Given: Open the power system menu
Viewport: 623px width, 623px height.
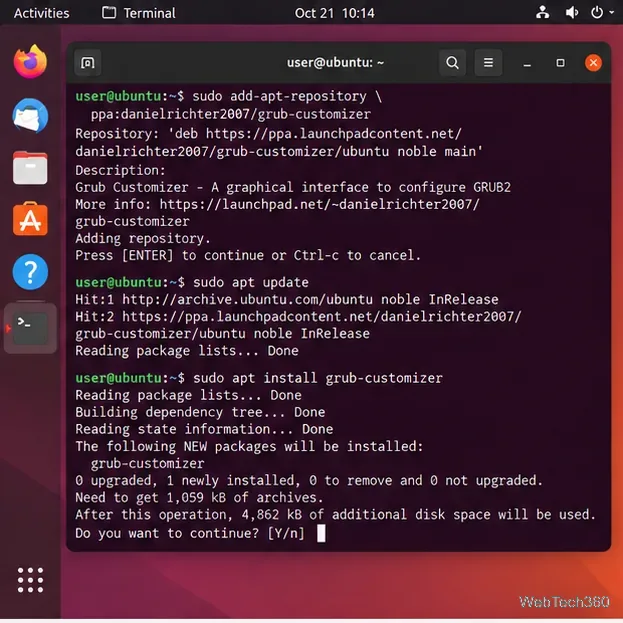Looking at the screenshot, I should pyautogui.click(x=601, y=13).
